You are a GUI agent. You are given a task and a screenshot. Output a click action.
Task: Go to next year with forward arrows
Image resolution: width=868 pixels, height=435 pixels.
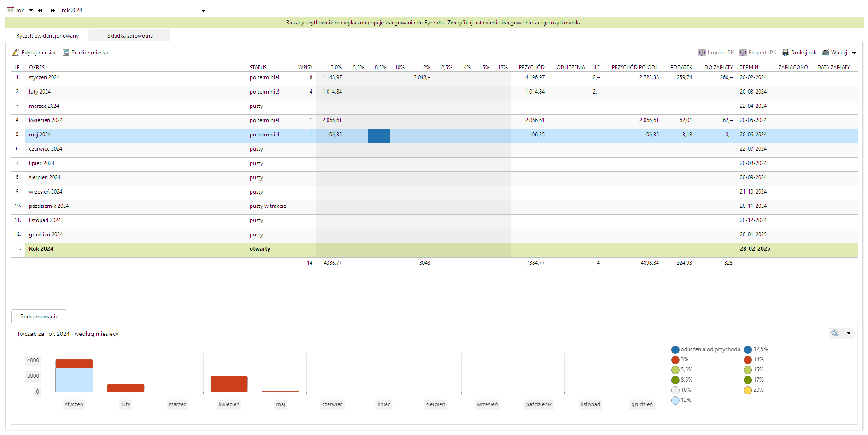point(53,10)
